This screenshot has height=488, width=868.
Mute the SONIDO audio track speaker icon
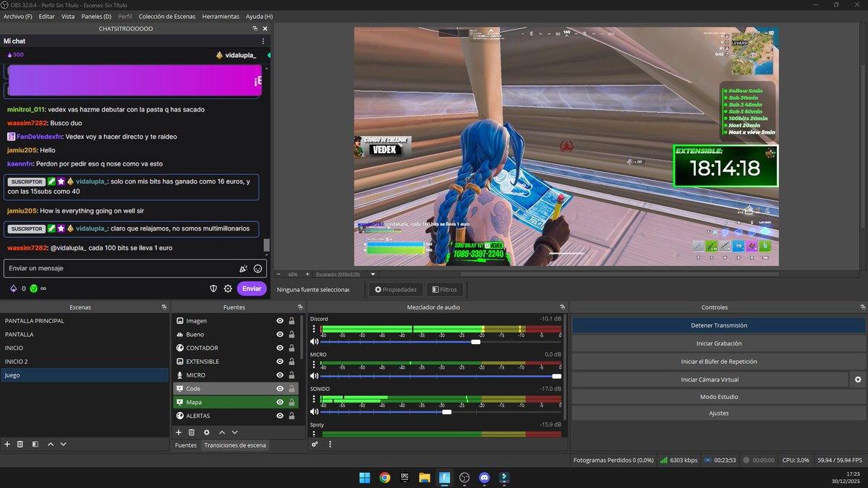pyautogui.click(x=315, y=411)
